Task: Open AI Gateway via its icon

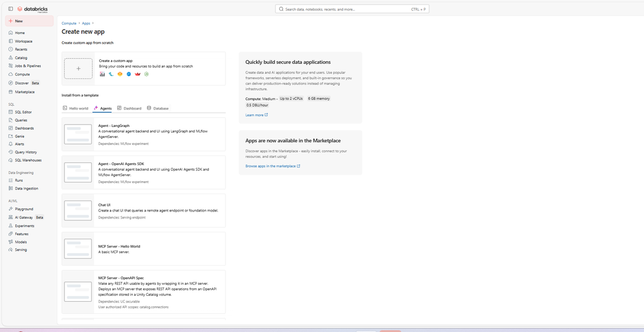Action: pos(11,217)
